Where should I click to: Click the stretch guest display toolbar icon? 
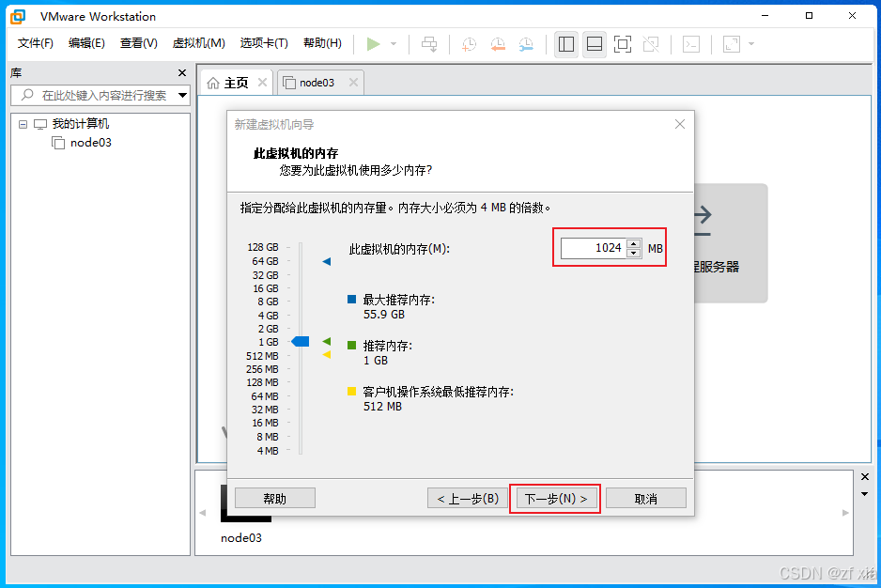(x=732, y=44)
